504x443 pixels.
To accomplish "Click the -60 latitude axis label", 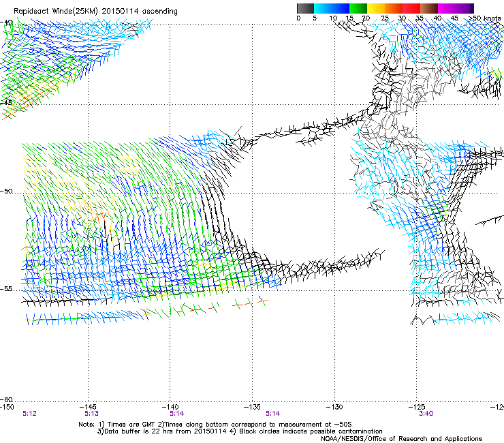I will 6,399.
